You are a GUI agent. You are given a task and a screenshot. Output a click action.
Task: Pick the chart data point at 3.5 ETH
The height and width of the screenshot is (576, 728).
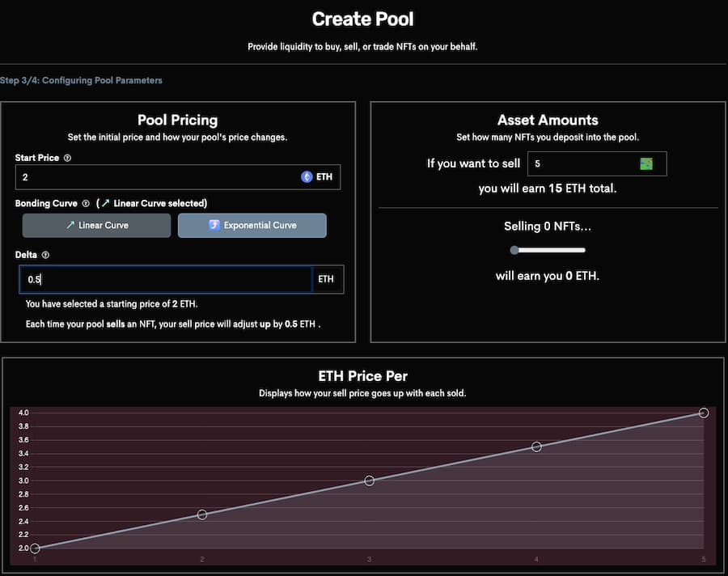(x=536, y=447)
